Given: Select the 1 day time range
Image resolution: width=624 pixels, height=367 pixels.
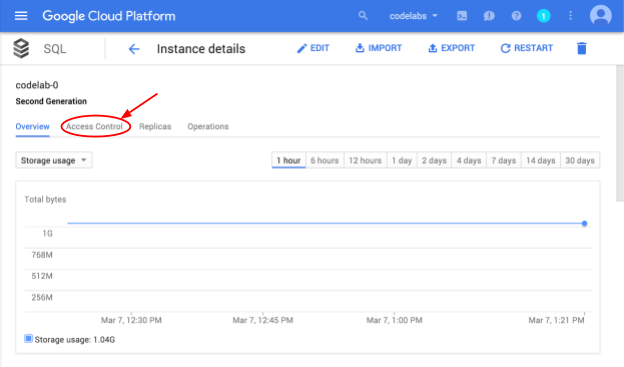Looking at the screenshot, I should tap(402, 160).
